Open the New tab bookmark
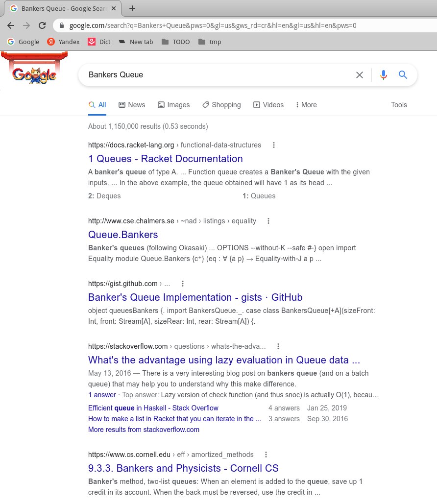The image size is (437, 504). pos(136,42)
